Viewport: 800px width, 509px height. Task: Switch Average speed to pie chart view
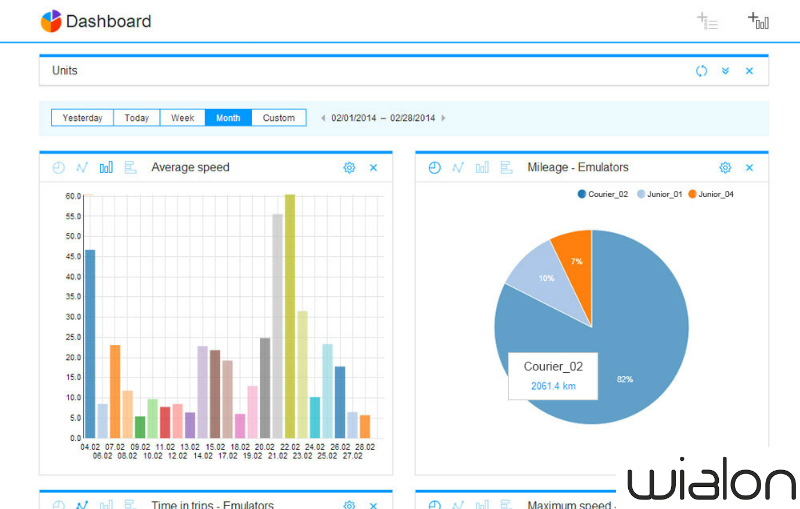58,168
